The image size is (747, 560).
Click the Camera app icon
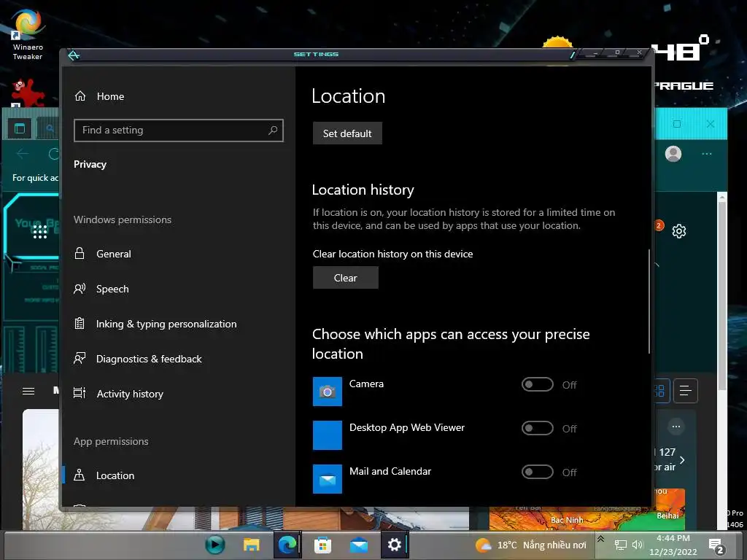pyautogui.click(x=328, y=392)
